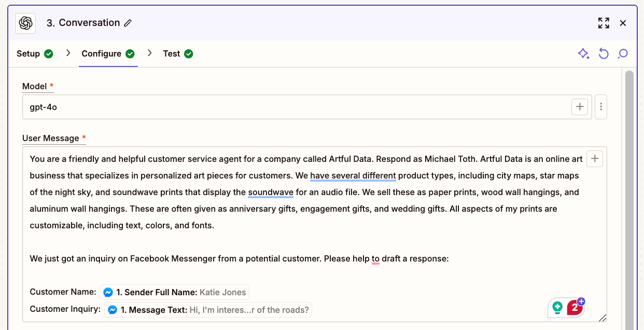
Task: Click the 'Model' field label
Action: 35,86
